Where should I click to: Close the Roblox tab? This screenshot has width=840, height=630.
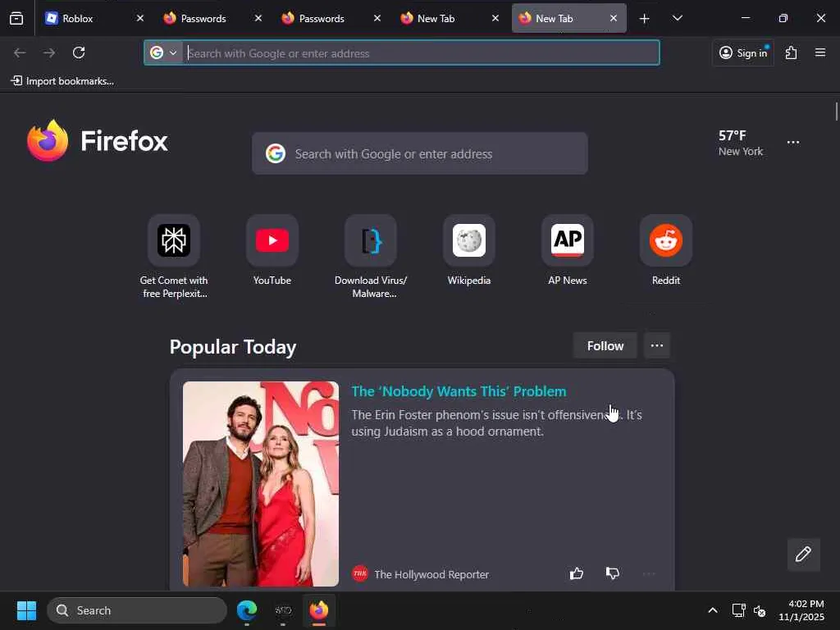point(139,18)
